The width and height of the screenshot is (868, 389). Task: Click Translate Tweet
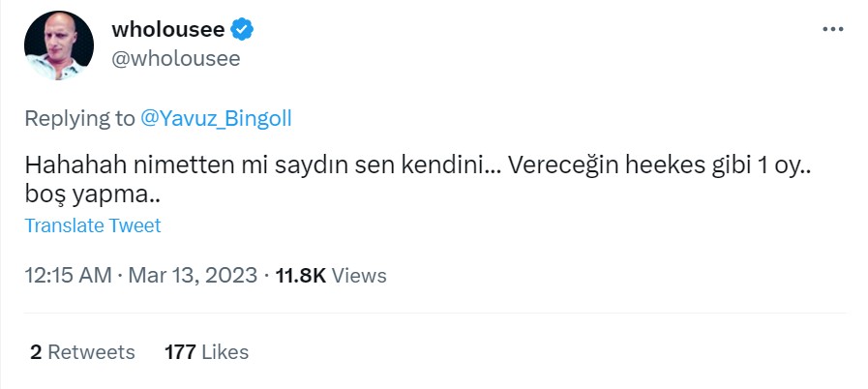pos(93,225)
